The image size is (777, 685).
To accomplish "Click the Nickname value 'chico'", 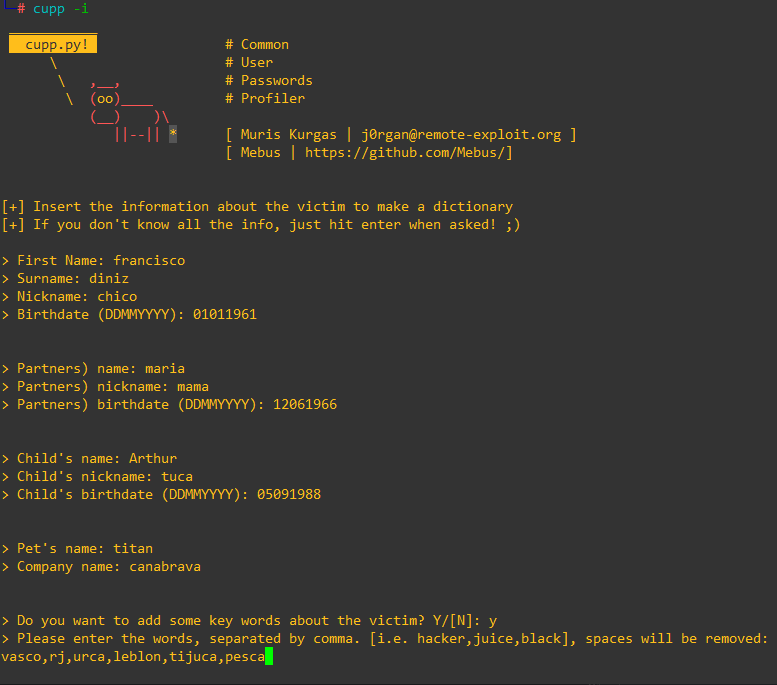I will pos(117,296).
